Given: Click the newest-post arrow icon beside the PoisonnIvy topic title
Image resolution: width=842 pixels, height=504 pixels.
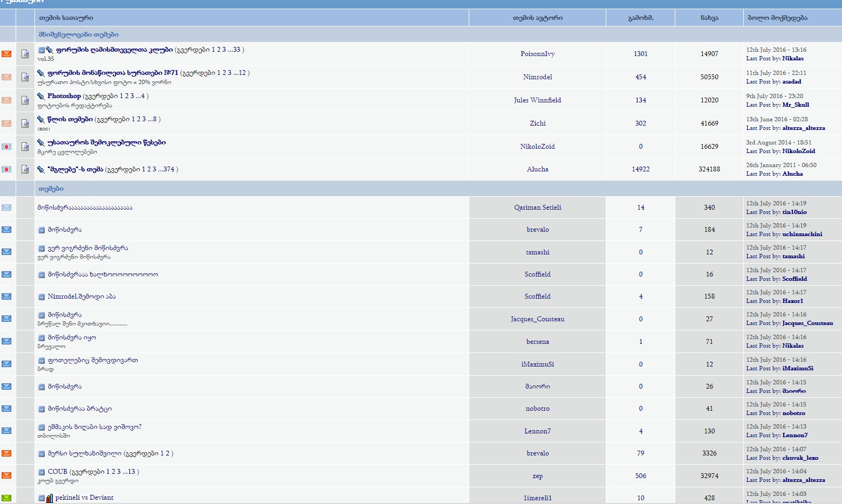Looking at the screenshot, I should pos(42,50).
